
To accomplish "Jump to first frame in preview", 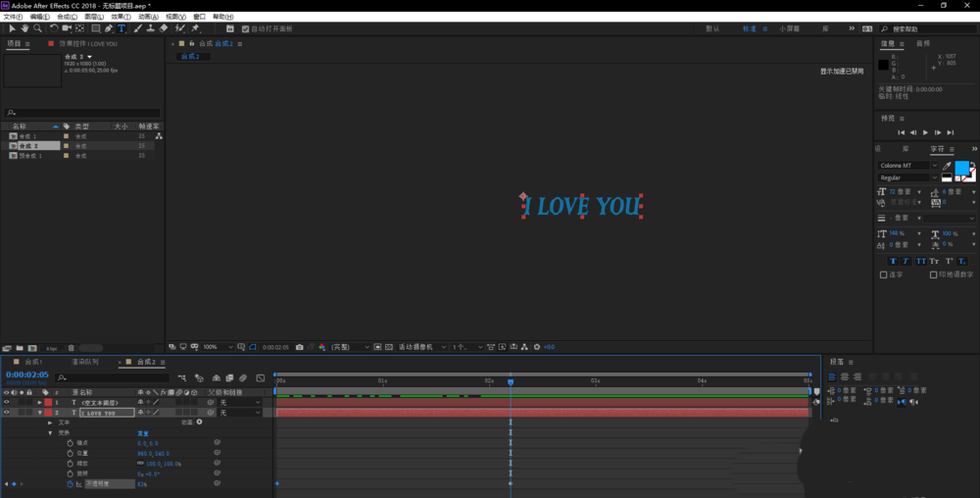I will pyautogui.click(x=902, y=132).
